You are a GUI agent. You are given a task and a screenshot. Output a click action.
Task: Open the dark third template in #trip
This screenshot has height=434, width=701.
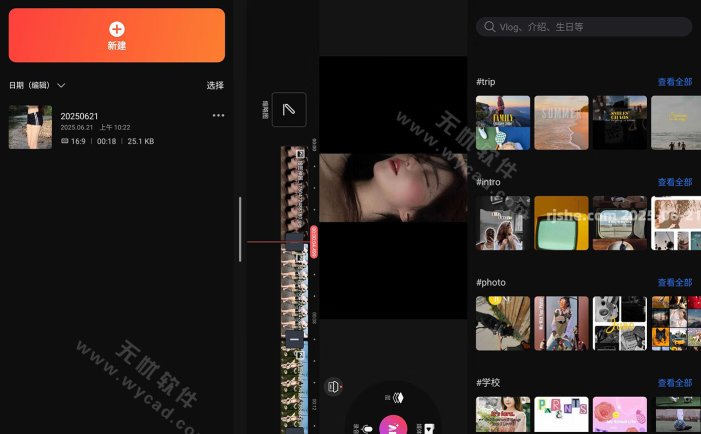(x=620, y=123)
